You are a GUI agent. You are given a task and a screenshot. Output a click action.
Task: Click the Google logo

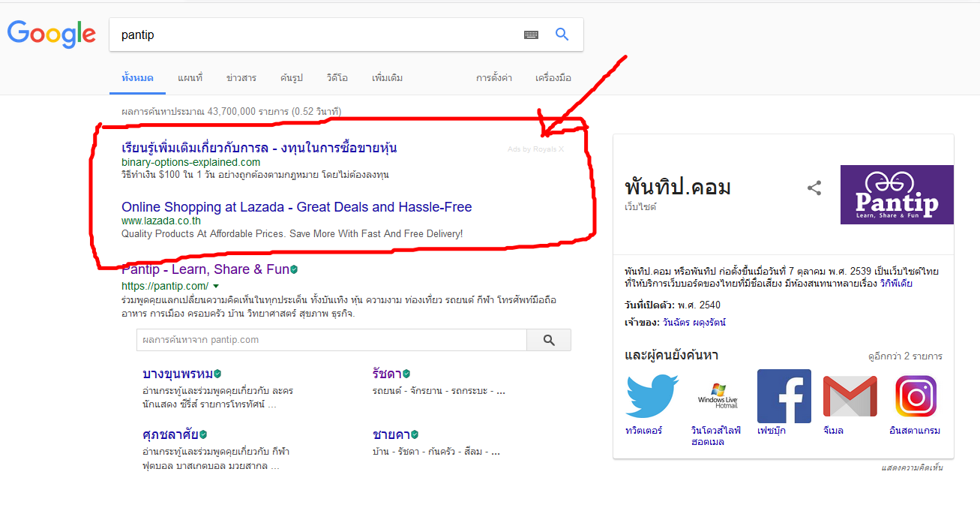[52, 34]
